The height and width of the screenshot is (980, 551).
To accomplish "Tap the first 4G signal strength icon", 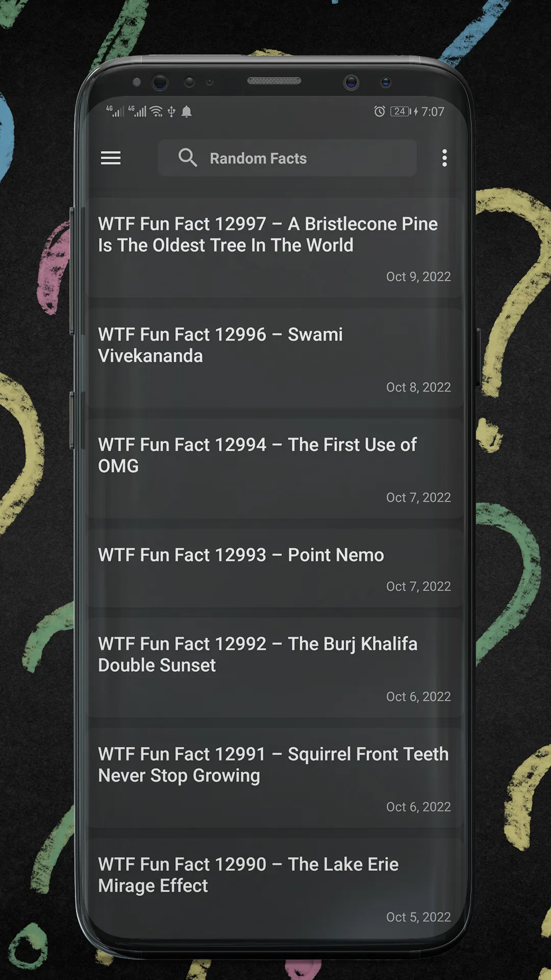I will tap(115, 111).
